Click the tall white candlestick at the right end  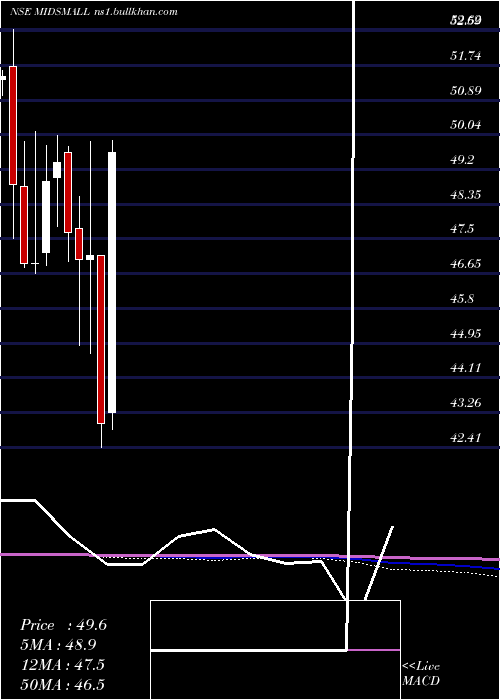coord(112,283)
